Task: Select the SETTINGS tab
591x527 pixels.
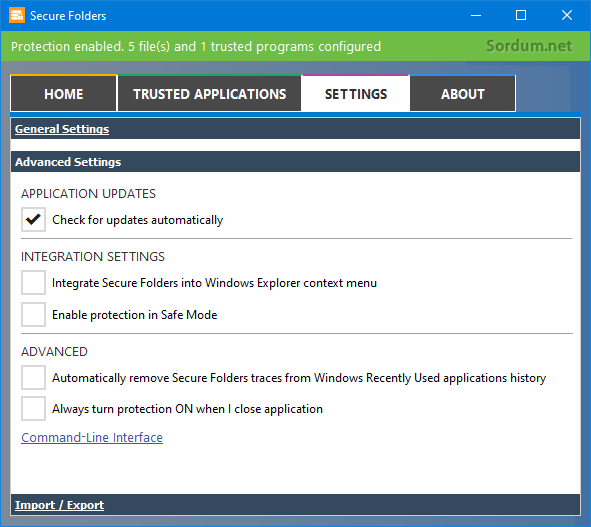Action: 356,93
